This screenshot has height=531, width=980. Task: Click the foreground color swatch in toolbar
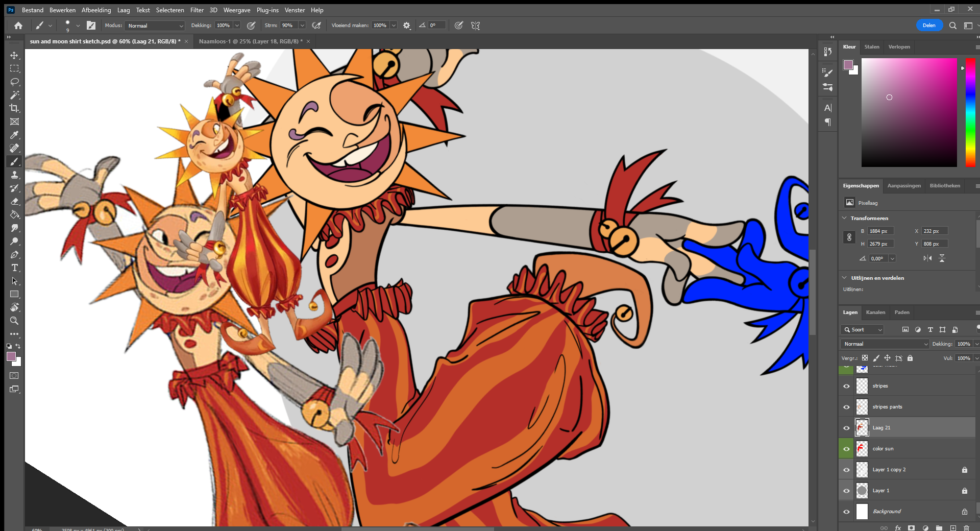click(x=11, y=356)
